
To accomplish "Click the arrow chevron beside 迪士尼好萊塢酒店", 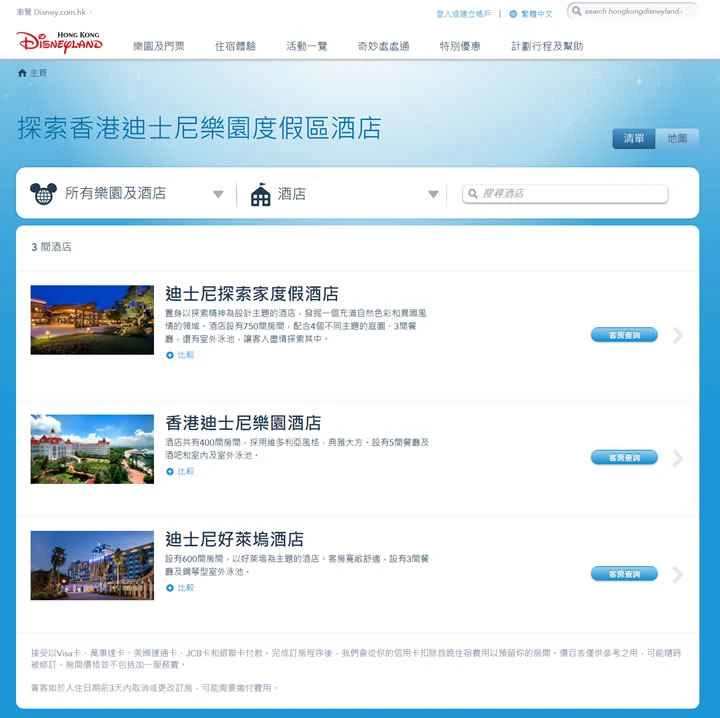I will click(x=677, y=574).
